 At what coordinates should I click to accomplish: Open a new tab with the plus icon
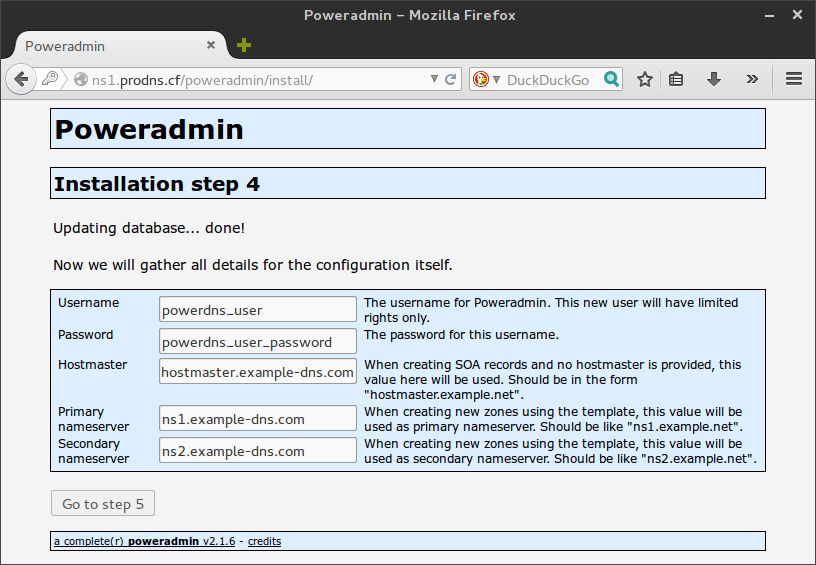pos(244,45)
